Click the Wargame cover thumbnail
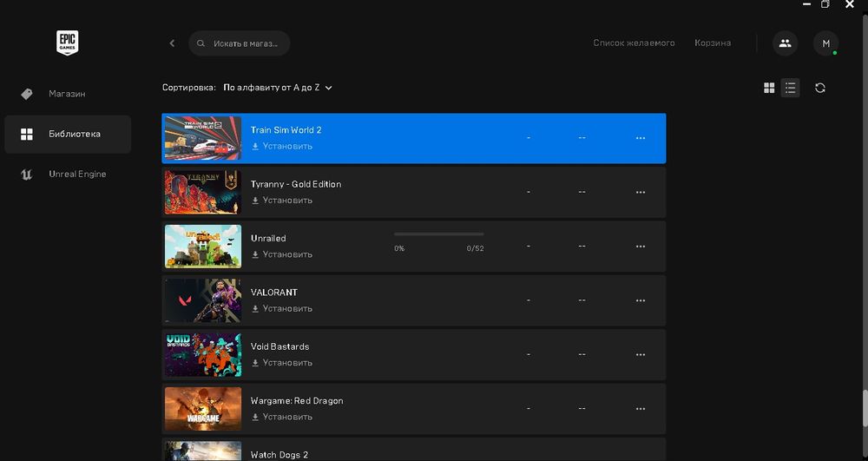 (203, 409)
